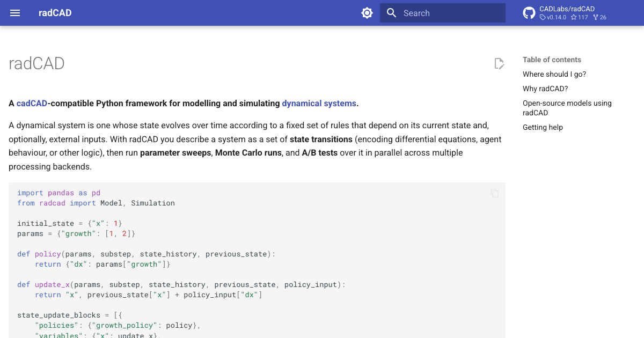Click the 117 stars count
This screenshot has width=644, height=338.
pos(579,17)
